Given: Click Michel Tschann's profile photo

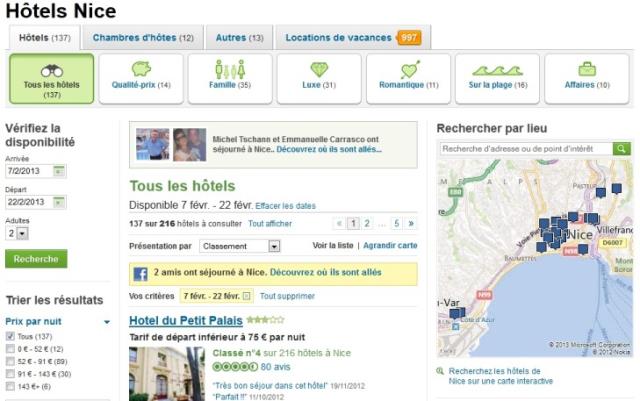Looking at the screenshot, I should (153, 144).
